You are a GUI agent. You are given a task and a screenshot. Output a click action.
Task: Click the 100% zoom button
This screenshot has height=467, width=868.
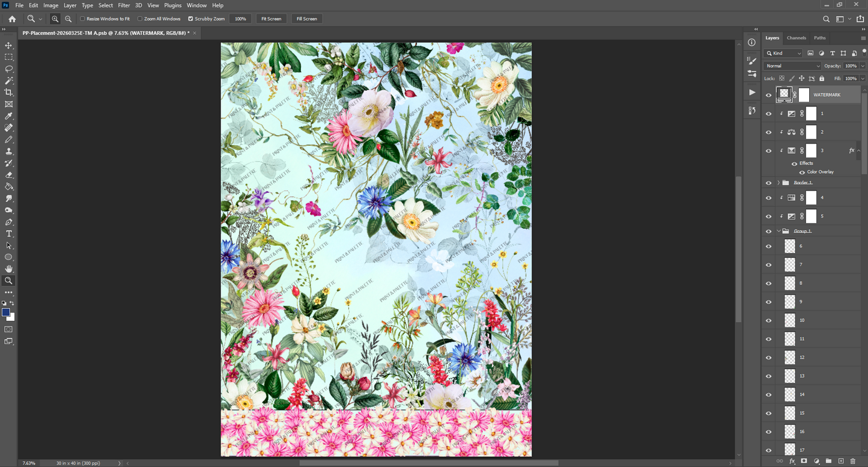click(x=240, y=19)
